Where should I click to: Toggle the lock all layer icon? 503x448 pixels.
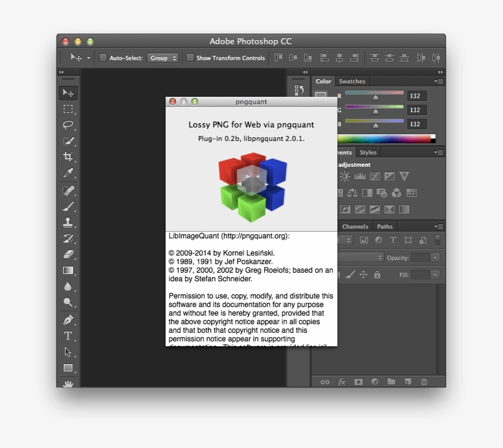point(377,275)
